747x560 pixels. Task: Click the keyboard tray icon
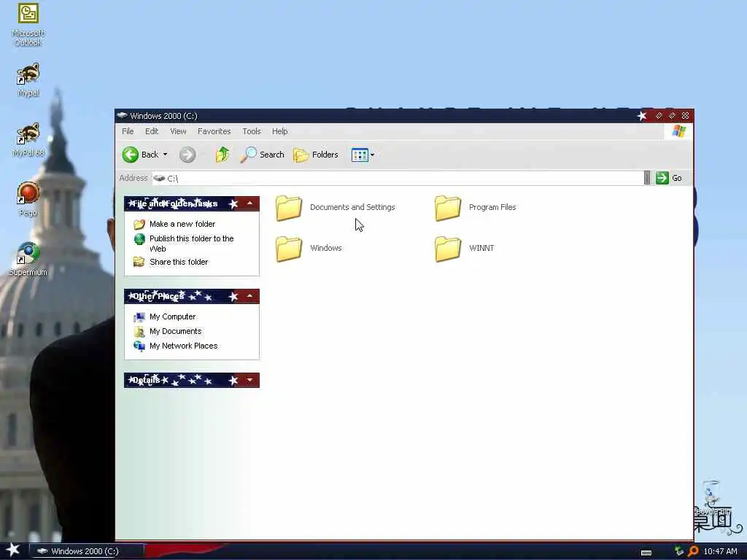click(646, 553)
